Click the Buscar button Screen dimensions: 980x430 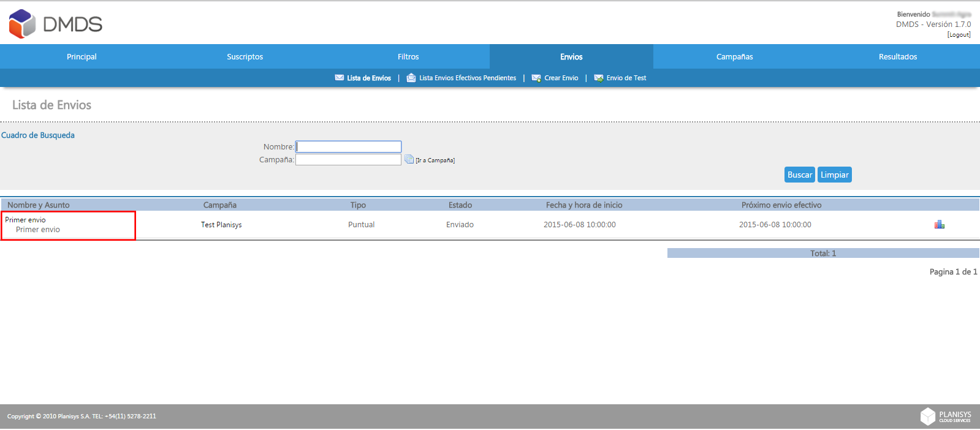click(x=800, y=175)
